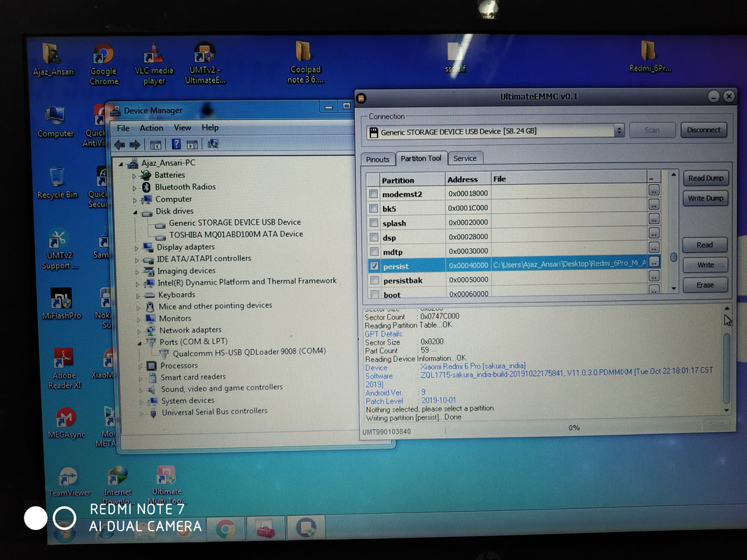Click Back arrow in Device Manager toolbar
The image size is (747, 560).
[x=120, y=144]
